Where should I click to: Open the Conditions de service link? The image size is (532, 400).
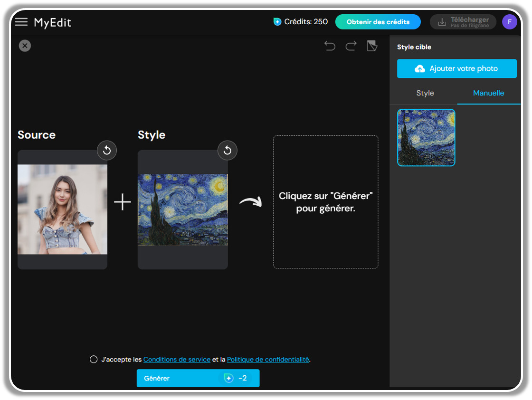177,359
